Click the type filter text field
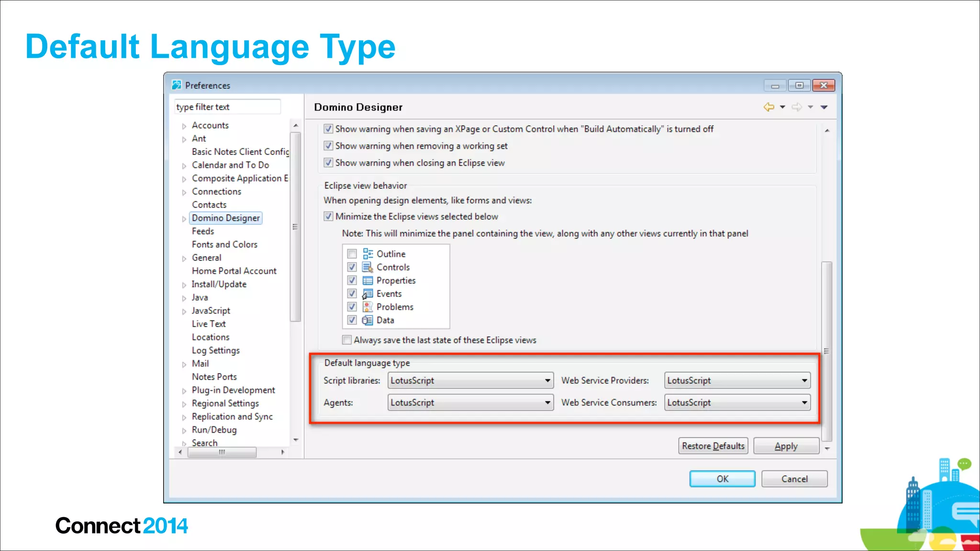The height and width of the screenshot is (551, 980). pos(227,107)
